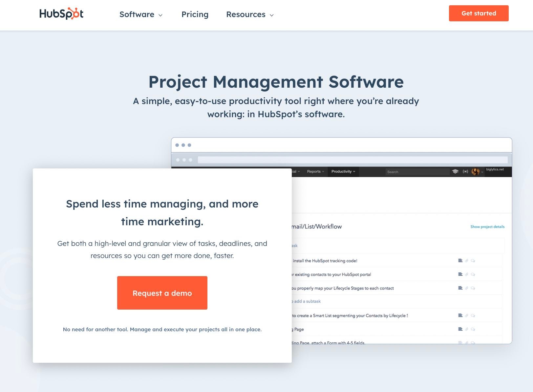Click the broadcast notifications icon
The height and width of the screenshot is (392, 533).
pos(465,171)
